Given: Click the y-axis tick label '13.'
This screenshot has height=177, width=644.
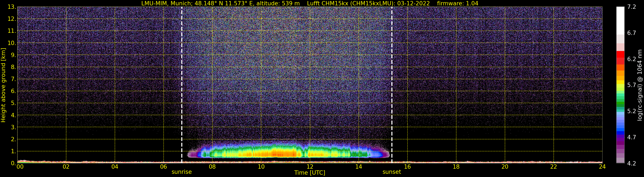Looking at the screenshot, I should [12, 7].
